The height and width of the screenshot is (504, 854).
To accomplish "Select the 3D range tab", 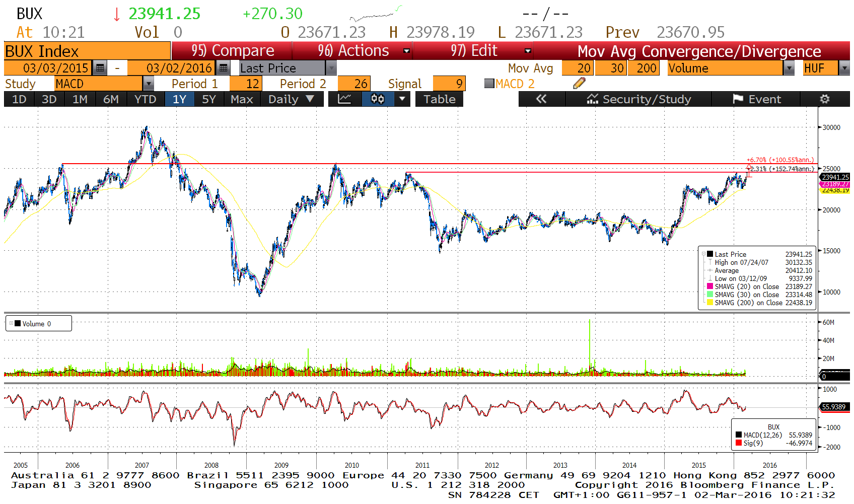I will click(49, 99).
